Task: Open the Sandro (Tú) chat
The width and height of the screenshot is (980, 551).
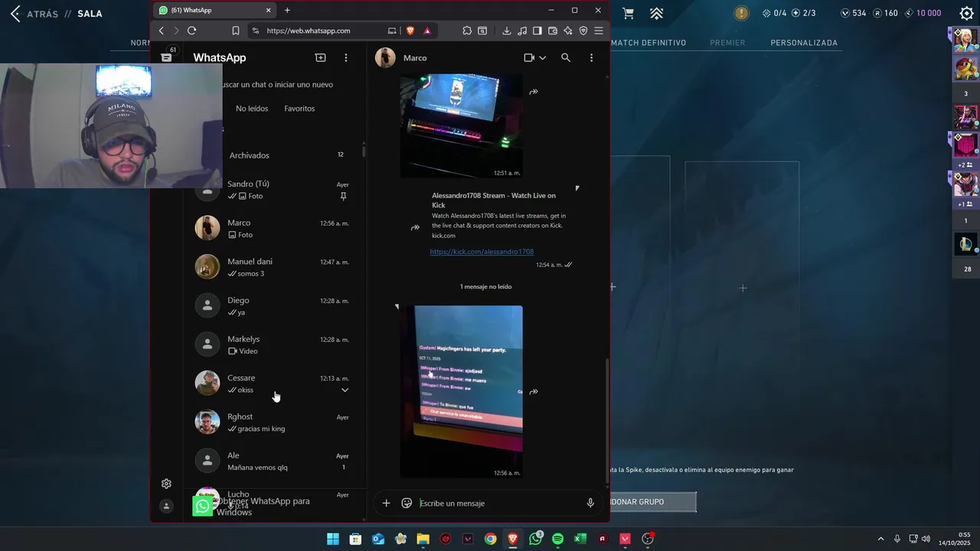Action: point(274,190)
